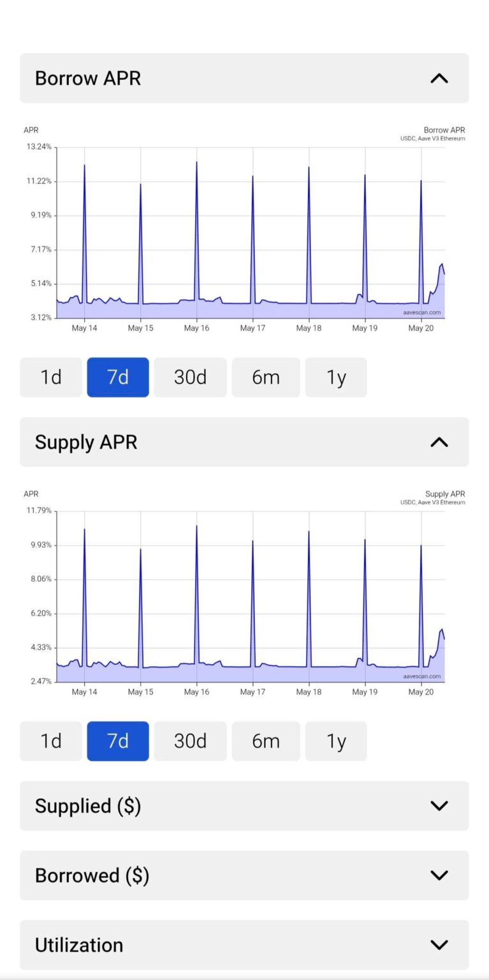Click the 11.22% axis label on Borrow chart

pos(39,181)
